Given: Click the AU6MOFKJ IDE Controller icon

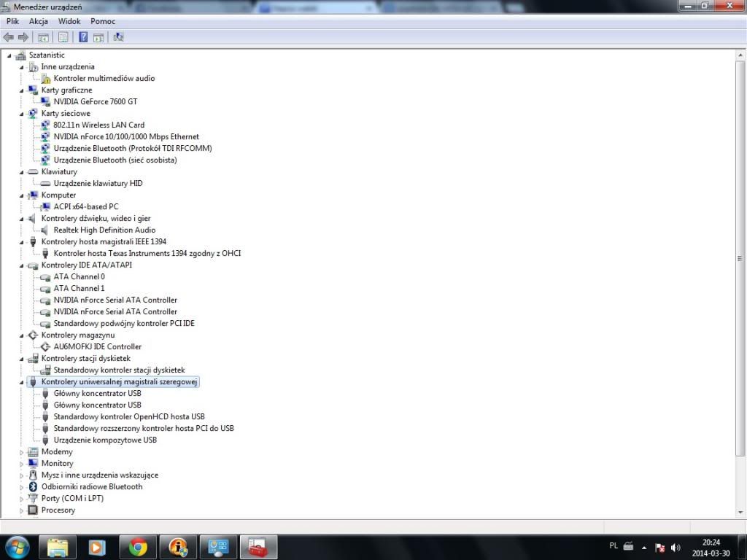Looking at the screenshot, I should (x=46, y=346).
